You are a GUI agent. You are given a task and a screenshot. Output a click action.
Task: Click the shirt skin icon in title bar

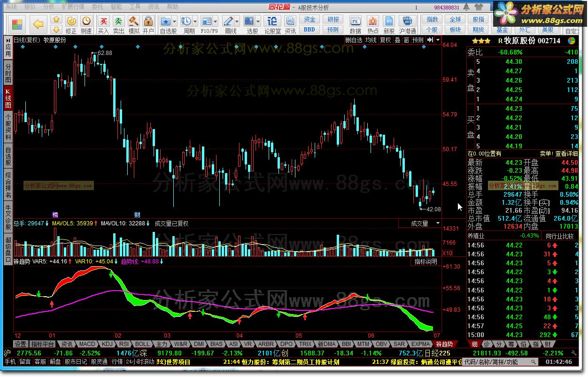coord(479,7)
